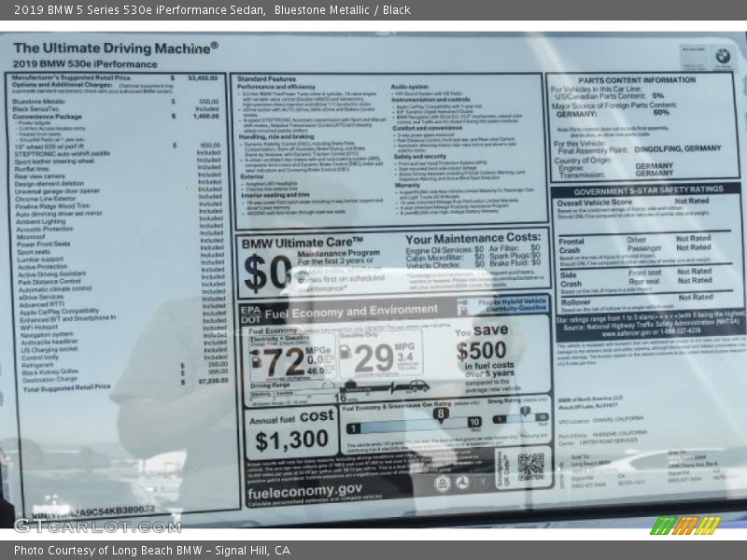Click 'Manufacturer's Suggested Retail Price' line
This screenshot has height=560, width=747.
[x=71, y=77]
